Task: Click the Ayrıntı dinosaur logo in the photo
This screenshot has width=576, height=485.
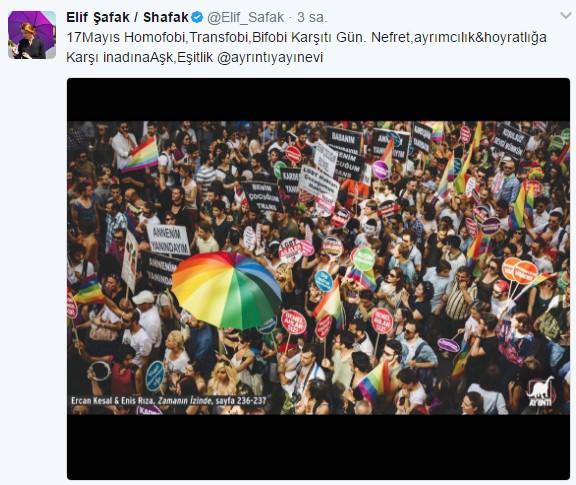Action: [x=541, y=392]
